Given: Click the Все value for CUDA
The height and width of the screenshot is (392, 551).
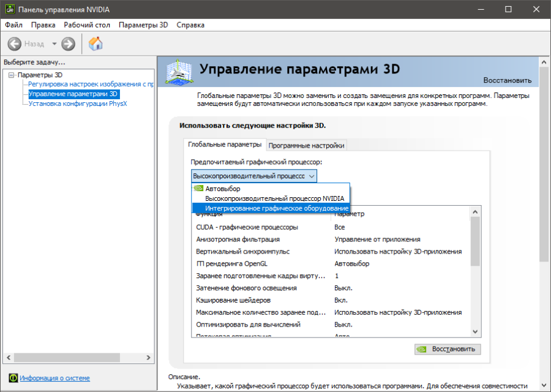Looking at the screenshot, I should pos(339,227).
